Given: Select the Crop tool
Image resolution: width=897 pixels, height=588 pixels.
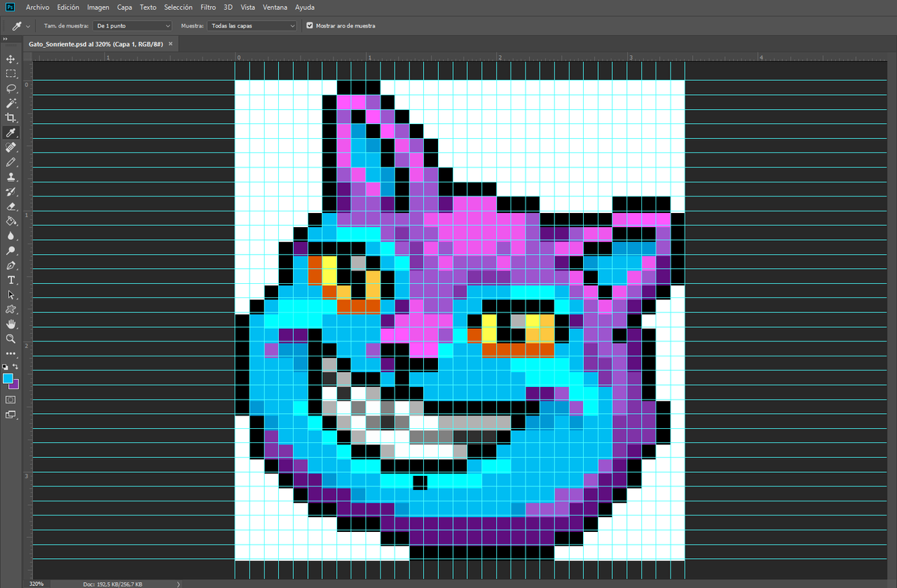Looking at the screenshot, I should pyautogui.click(x=11, y=118).
